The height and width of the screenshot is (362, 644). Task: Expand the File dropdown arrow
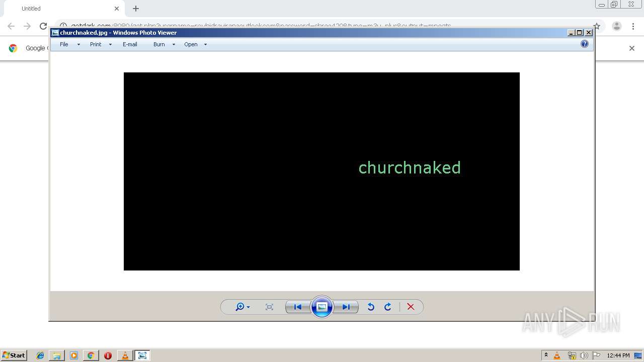click(78, 44)
